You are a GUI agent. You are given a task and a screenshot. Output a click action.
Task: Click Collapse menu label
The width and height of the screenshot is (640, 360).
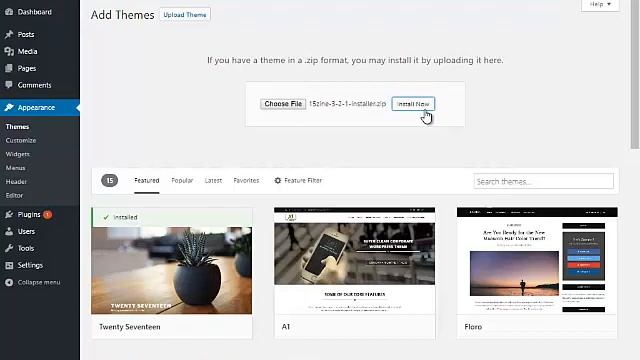coord(39,282)
